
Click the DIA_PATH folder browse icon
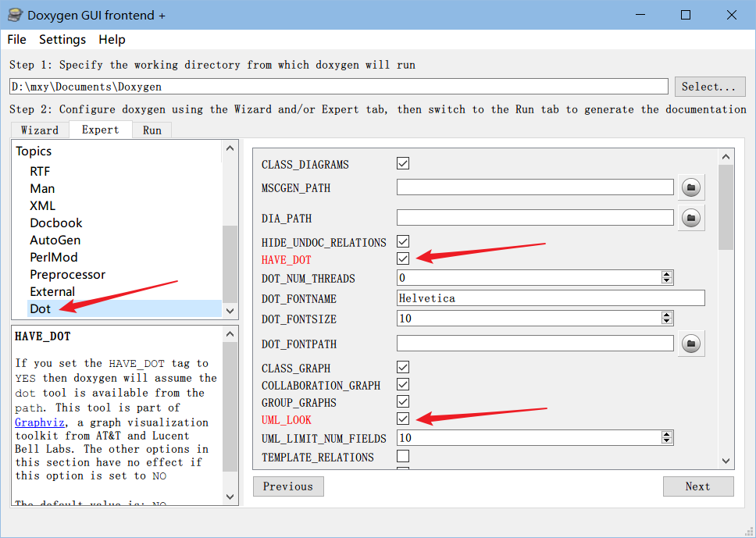(x=690, y=219)
